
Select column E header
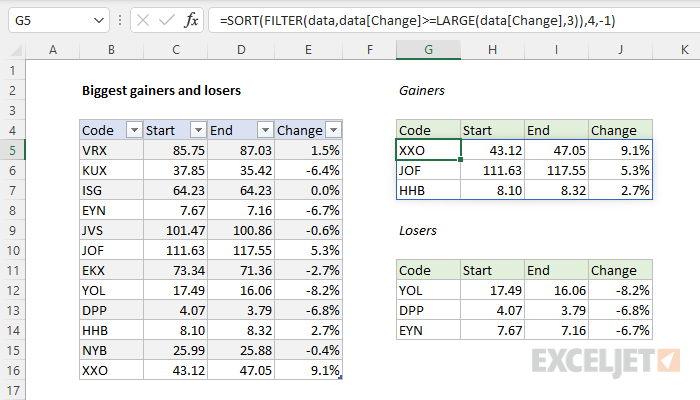(x=308, y=50)
